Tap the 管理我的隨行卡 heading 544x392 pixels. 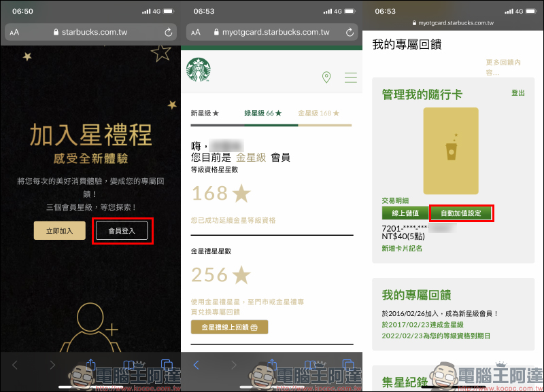pyautogui.click(x=422, y=94)
